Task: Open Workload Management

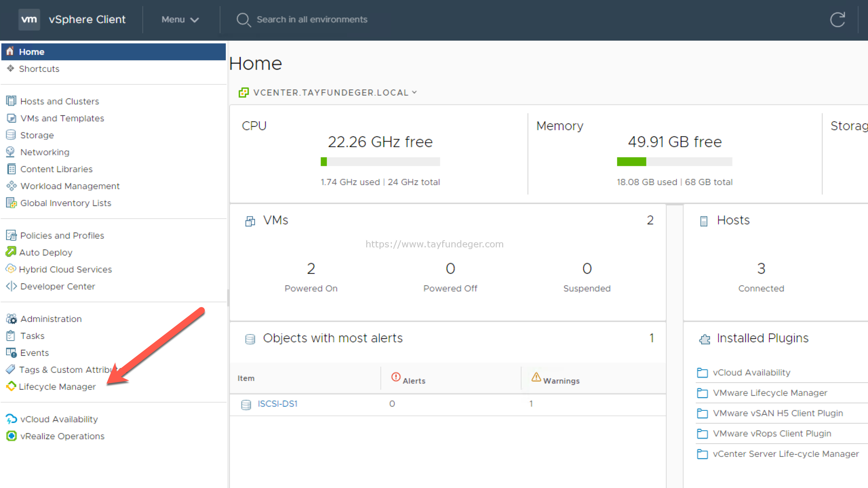Action: (x=70, y=186)
